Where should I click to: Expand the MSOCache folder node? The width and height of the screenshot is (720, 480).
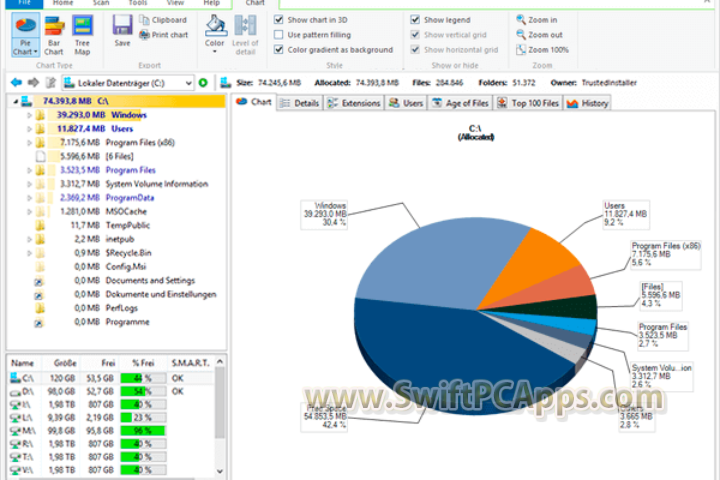click(29, 211)
